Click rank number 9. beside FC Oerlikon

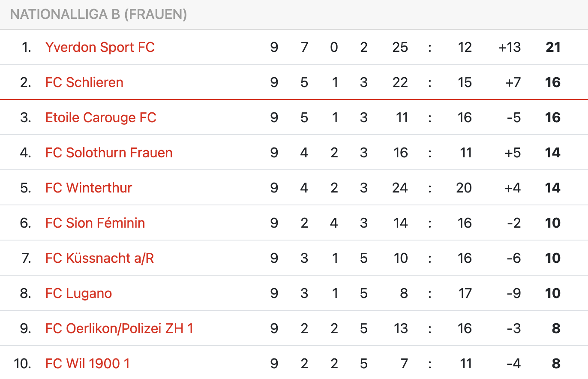(26, 328)
